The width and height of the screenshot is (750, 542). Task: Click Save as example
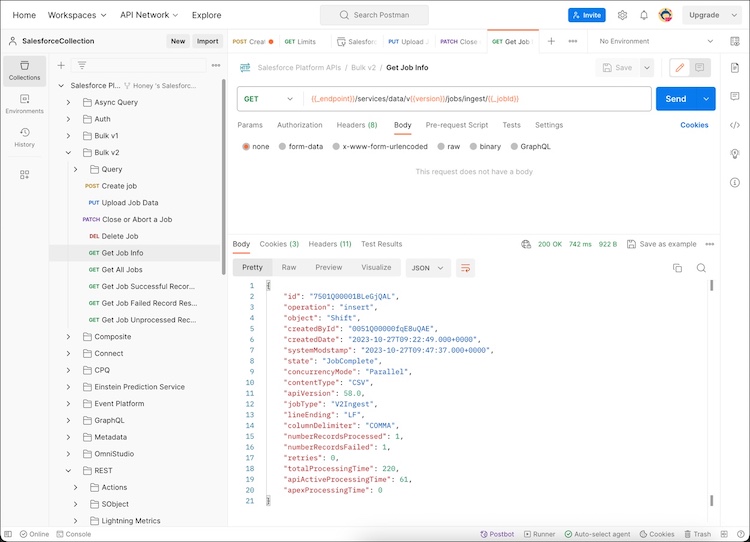662,244
